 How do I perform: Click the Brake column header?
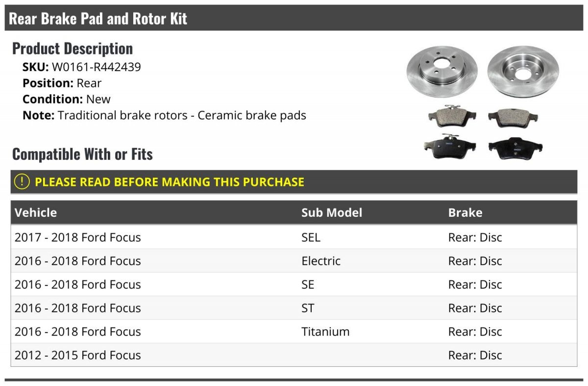pos(465,212)
